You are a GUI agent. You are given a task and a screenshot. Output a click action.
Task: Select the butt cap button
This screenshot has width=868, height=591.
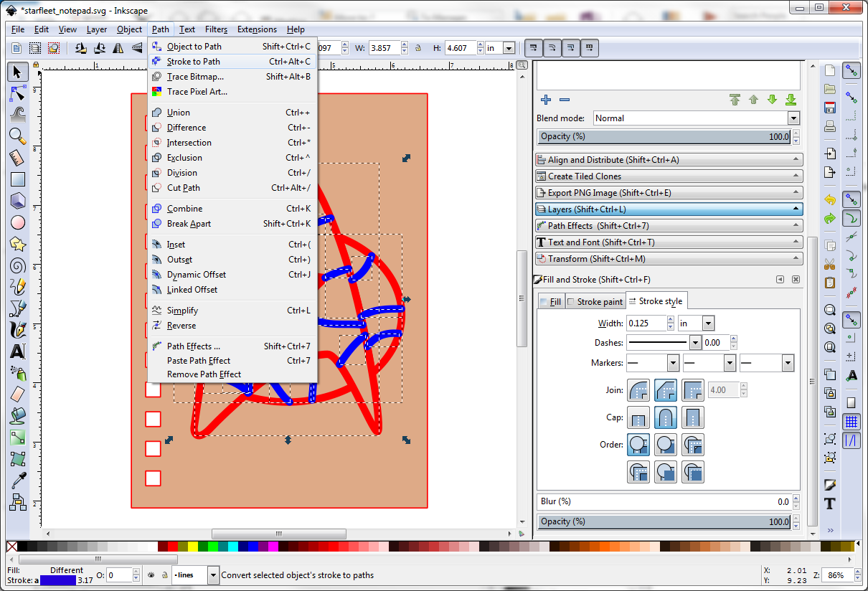[x=638, y=417]
